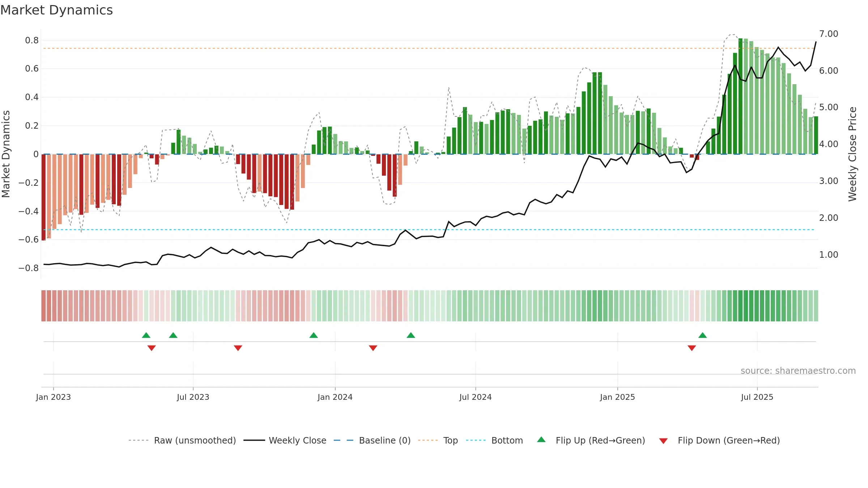Image resolution: width=868 pixels, height=488 pixels.
Task: Click the tallest dark green bar near 0.8
Action: 740,96
